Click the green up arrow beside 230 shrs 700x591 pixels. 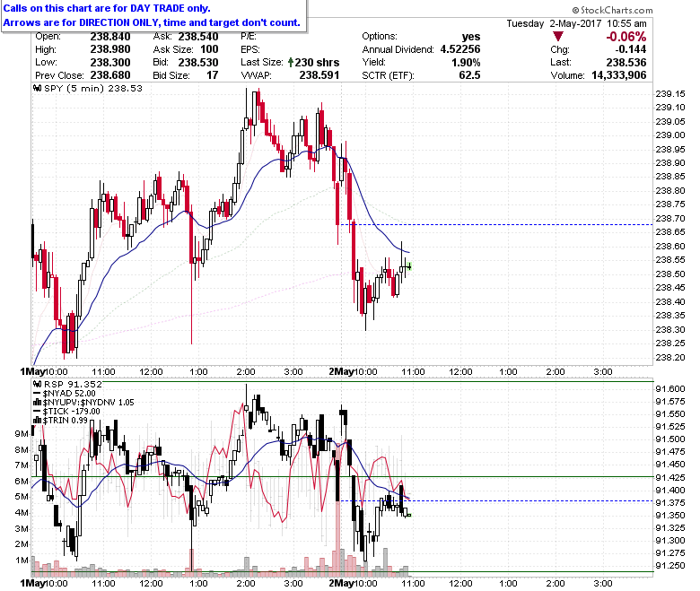click(x=291, y=62)
